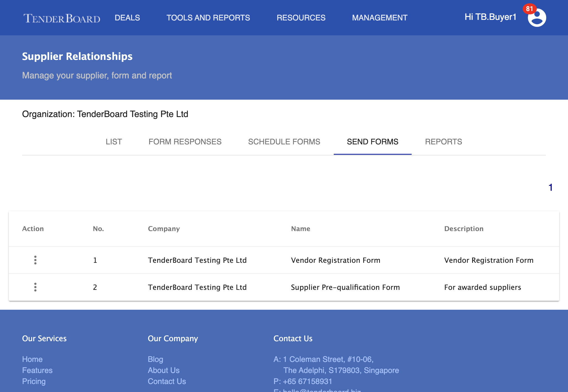Switch to the FORM RESPONSES tab
Screen dimensions: 568x392
coord(185,142)
